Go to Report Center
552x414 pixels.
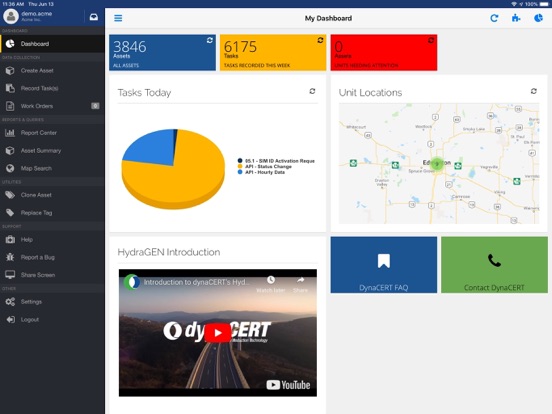click(x=52, y=133)
